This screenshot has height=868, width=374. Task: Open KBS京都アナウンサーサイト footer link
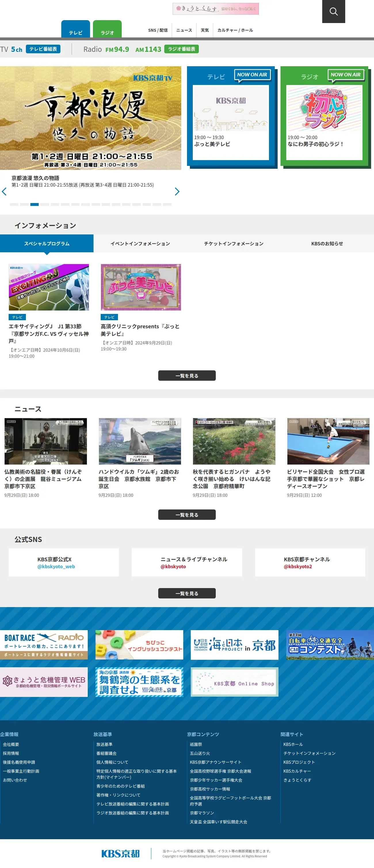point(215,762)
